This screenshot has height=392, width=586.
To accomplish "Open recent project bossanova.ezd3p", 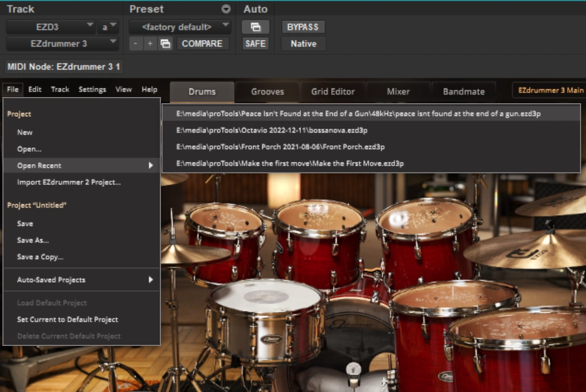I will click(x=272, y=130).
